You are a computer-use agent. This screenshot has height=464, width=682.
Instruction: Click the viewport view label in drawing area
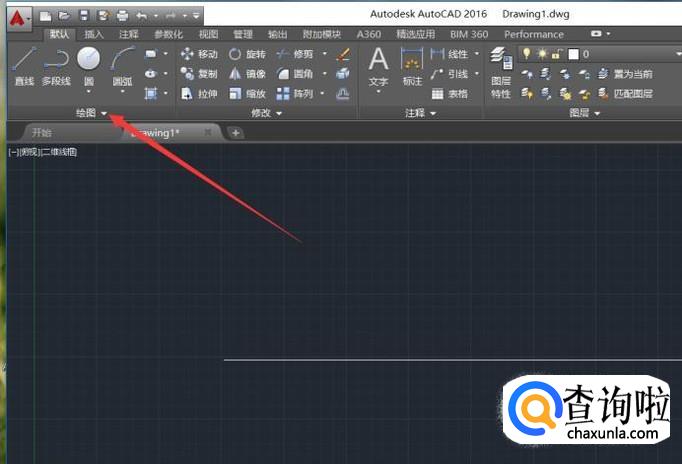pos(43,152)
